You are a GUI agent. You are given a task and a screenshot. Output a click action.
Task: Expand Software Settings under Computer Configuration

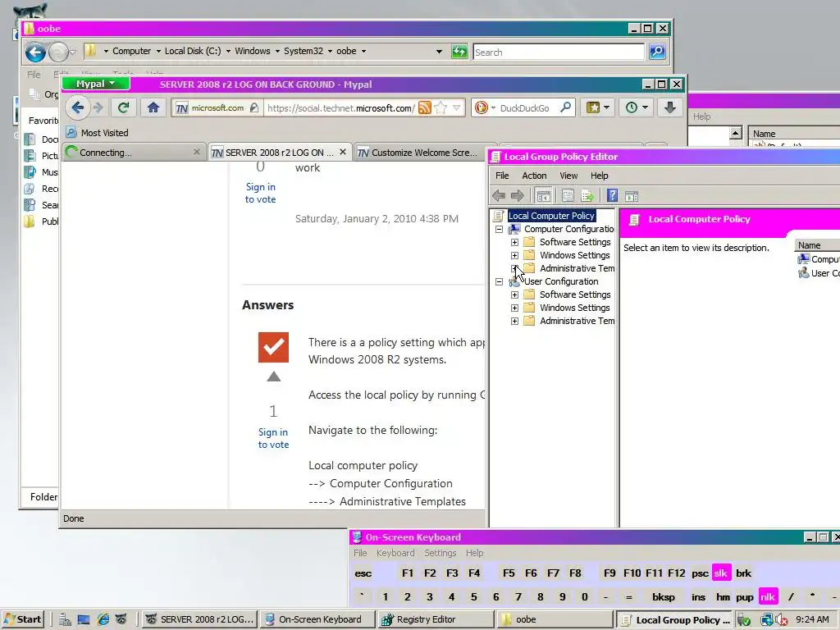pos(514,242)
